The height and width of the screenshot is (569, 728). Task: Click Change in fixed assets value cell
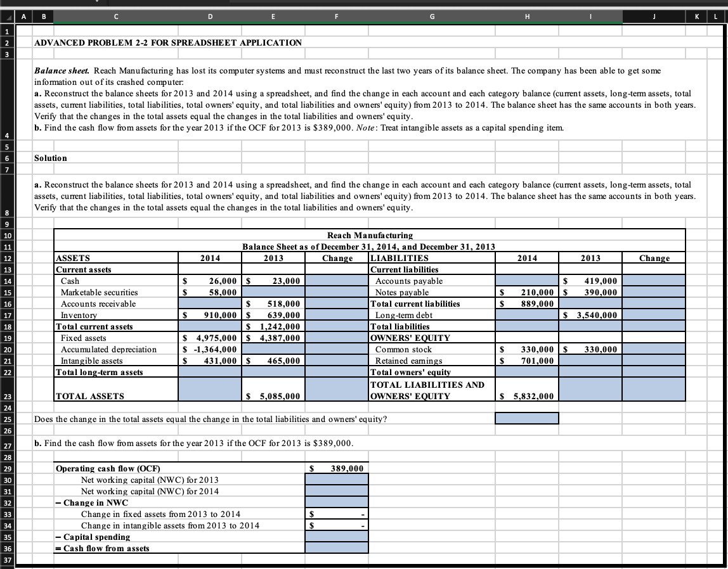337,514
